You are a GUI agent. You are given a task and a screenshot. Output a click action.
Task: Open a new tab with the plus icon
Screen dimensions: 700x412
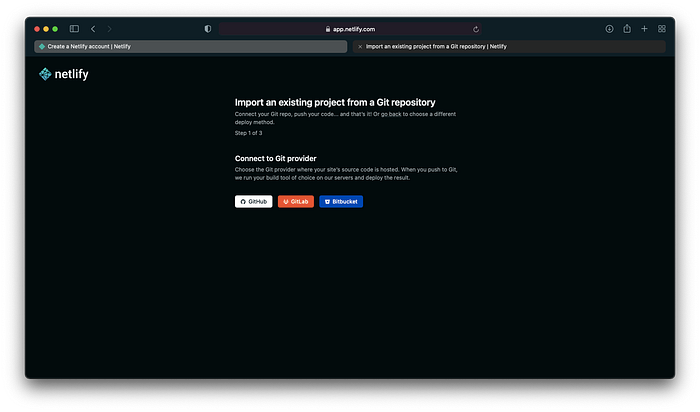click(x=644, y=29)
